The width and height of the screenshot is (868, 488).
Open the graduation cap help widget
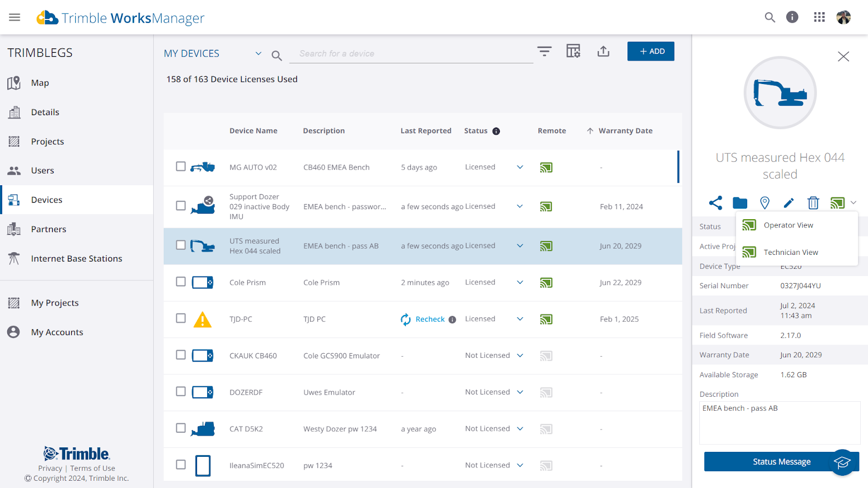(x=842, y=462)
